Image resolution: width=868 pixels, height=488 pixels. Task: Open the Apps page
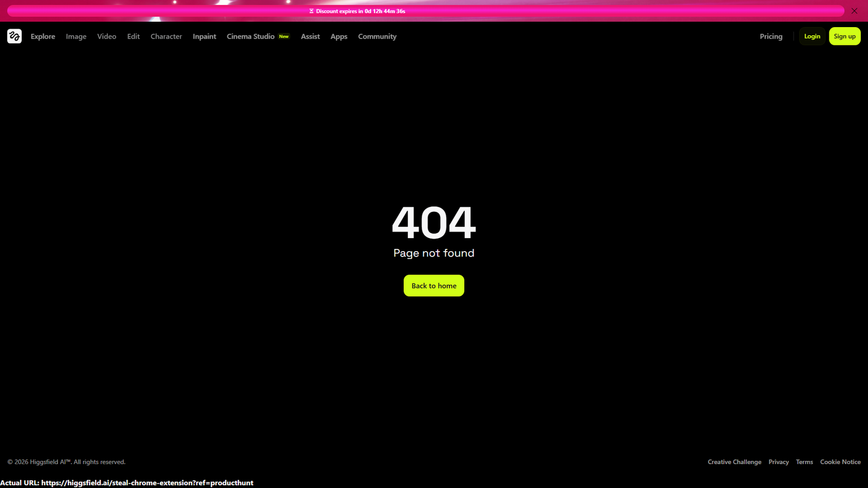tap(339, 36)
